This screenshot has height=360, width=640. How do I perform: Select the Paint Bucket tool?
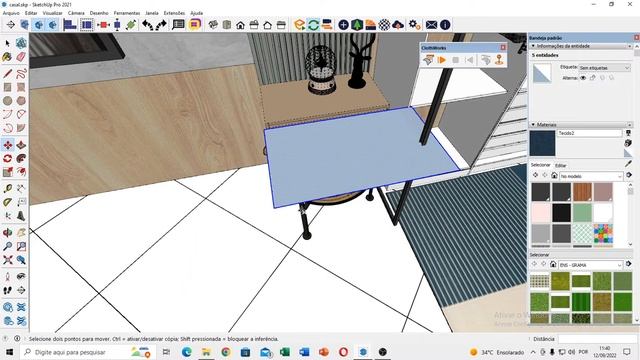coord(7,57)
